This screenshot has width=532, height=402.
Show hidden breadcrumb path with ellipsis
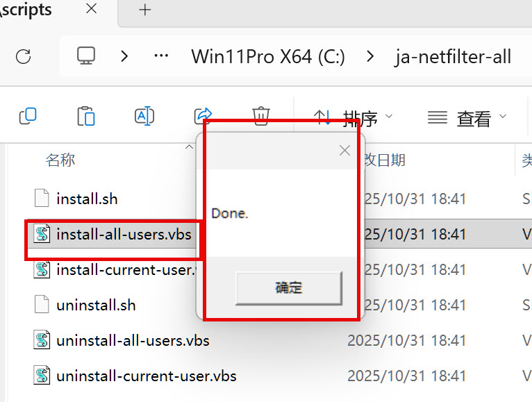tap(161, 56)
